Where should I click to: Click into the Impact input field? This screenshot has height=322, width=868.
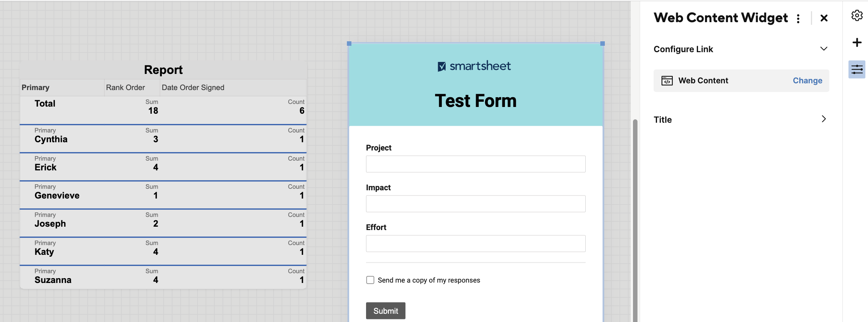pos(476,204)
